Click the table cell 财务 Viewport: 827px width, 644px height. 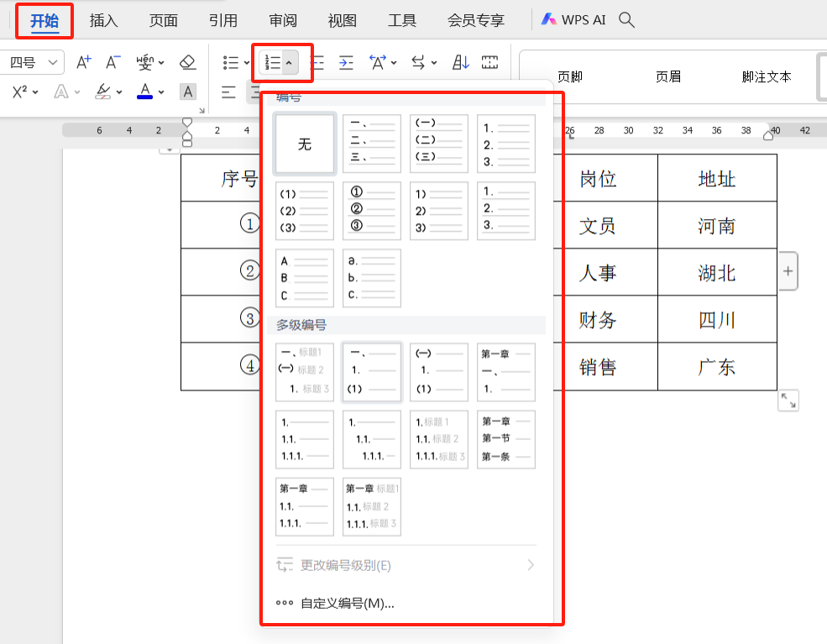coord(606,319)
